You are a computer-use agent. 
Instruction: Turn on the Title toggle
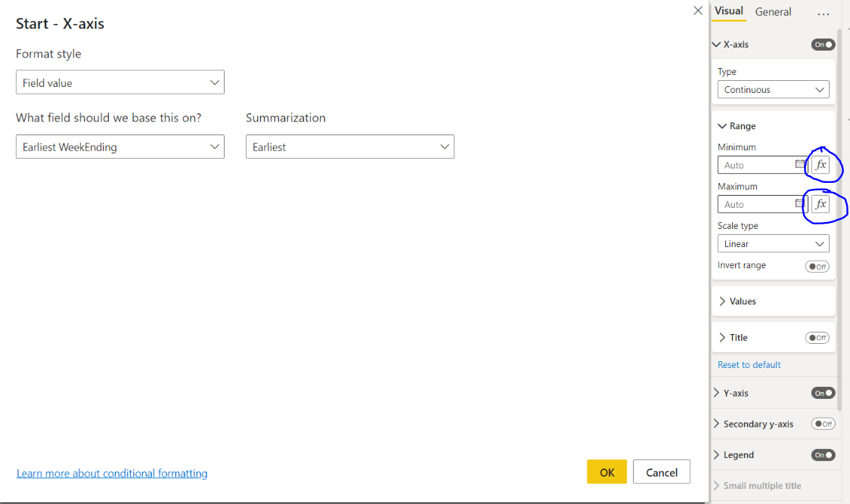[817, 338]
